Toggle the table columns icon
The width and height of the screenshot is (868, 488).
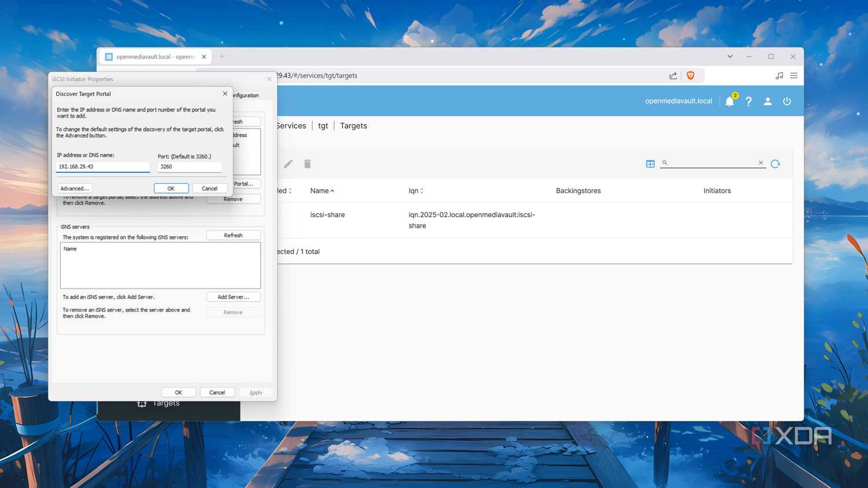click(650, 164)
